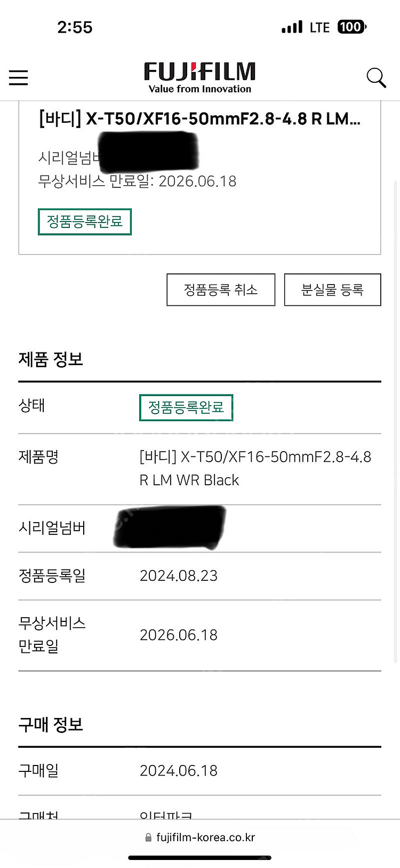Select the 제품명 value text
Viewport: 400px width, 868px height.
(x=255, y=468)
